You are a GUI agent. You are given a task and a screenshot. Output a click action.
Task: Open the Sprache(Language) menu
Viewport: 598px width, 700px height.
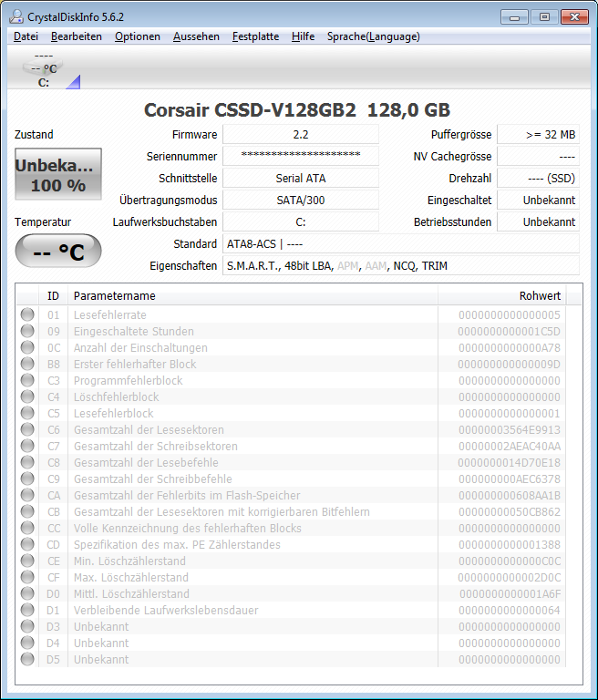374,36
